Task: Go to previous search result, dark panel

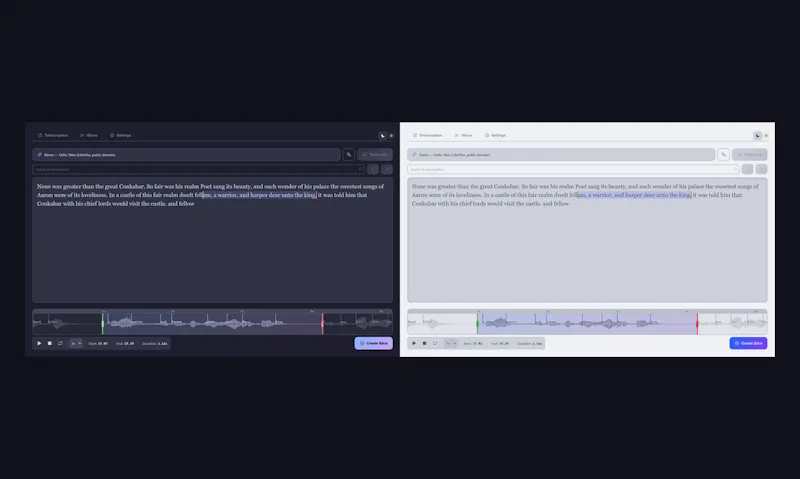Action: coord(373,169)
